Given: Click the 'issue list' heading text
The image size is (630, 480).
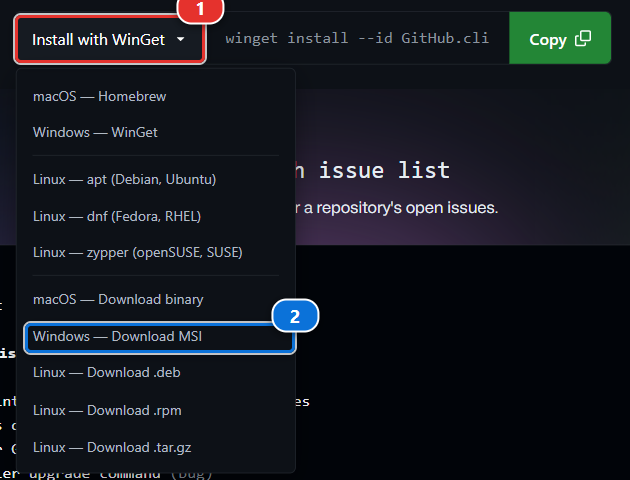Looking at the screenshot, I should pos(384,170).
